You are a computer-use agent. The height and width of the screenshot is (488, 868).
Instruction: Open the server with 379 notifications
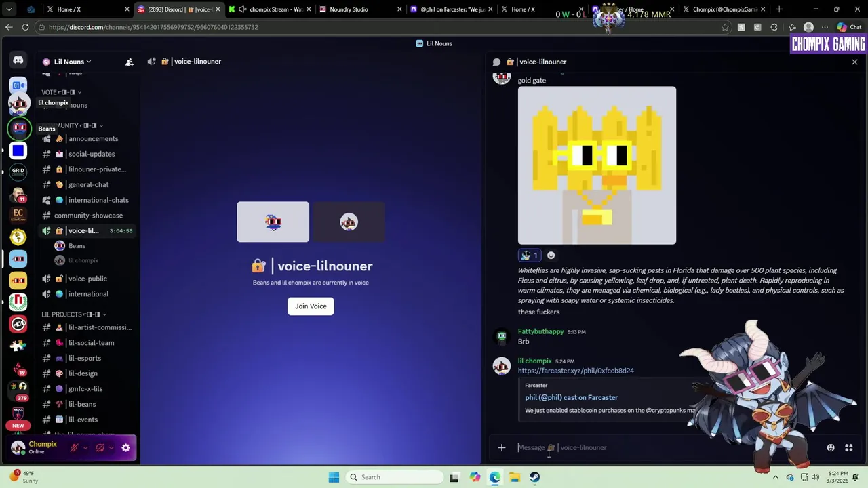pyautogui.click(x=18, y=389)
